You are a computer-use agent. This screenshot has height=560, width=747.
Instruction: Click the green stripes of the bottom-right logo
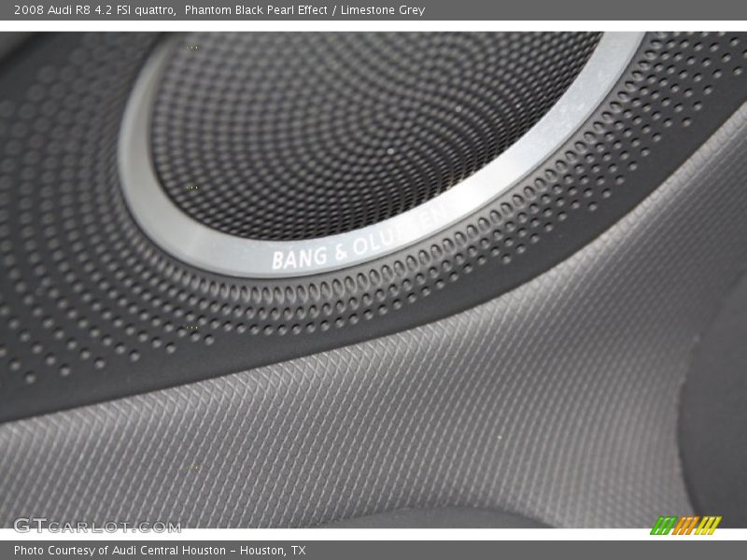click(660, 525)
